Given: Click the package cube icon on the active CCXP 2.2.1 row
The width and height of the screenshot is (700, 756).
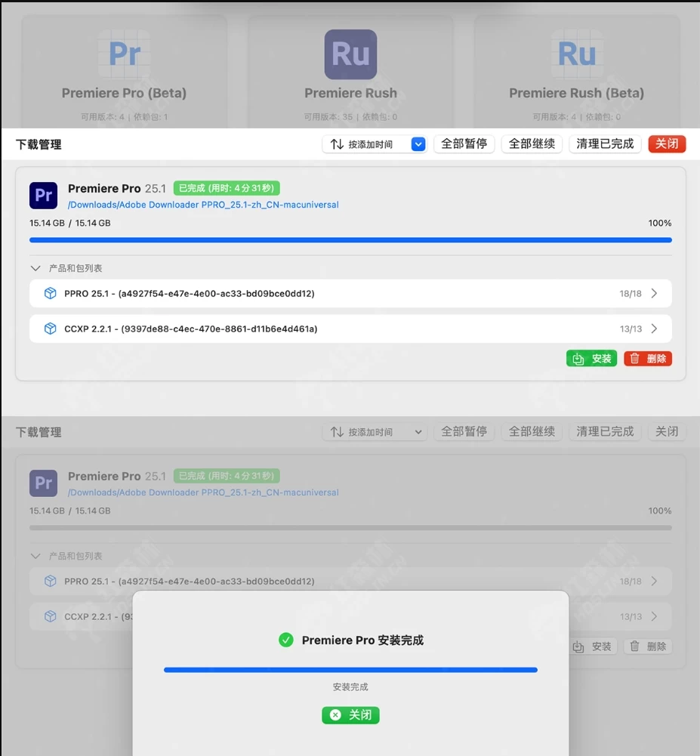Looking at the screenshot, I should click(50, 329).
